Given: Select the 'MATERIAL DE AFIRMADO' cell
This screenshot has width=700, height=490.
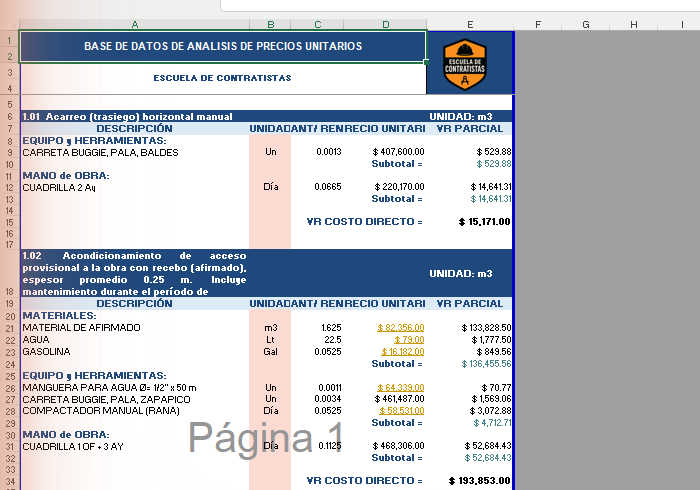Looking at the screenshot, I should pyautogui.click(x=134, y=328).
